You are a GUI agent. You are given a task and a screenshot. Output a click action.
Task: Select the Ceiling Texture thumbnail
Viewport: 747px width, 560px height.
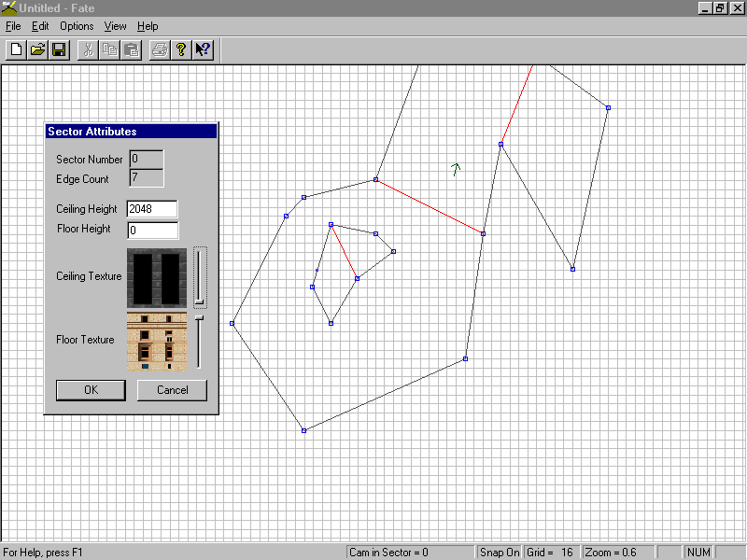point(157,278)
